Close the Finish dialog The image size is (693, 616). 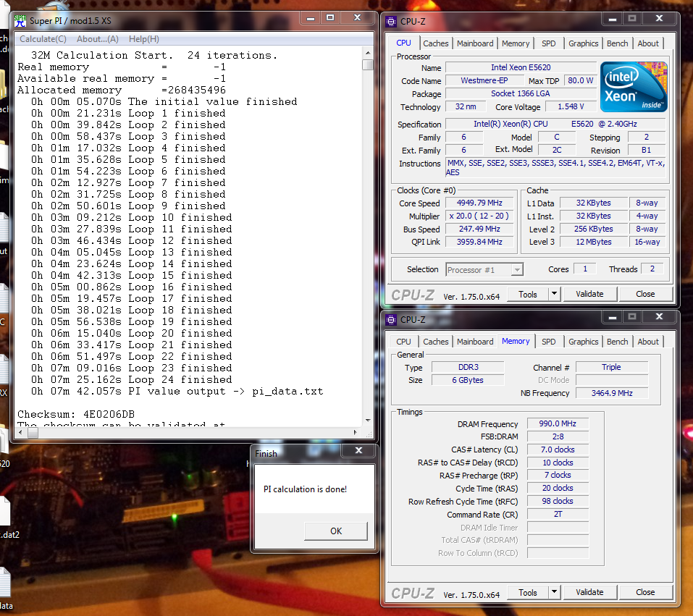click(358, 450)
